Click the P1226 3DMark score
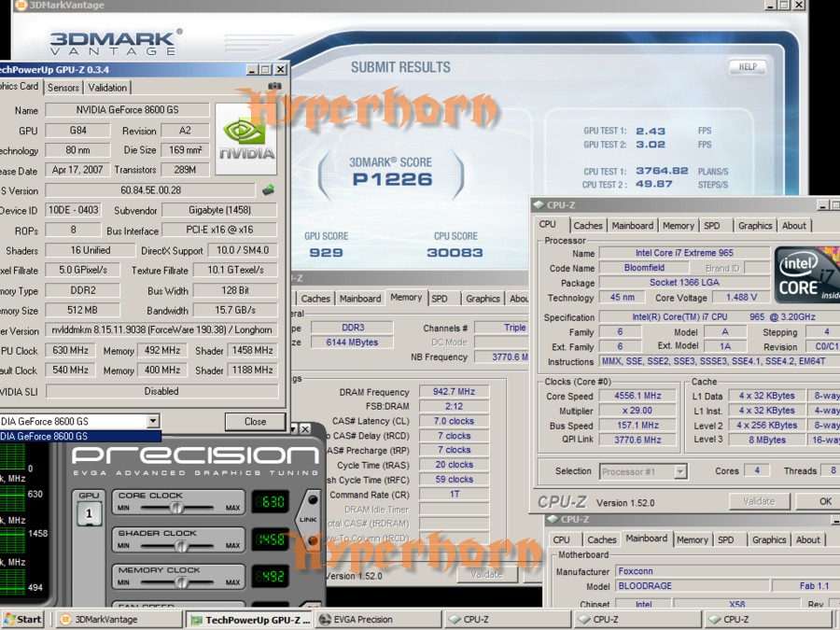 [x=392, y=179]
